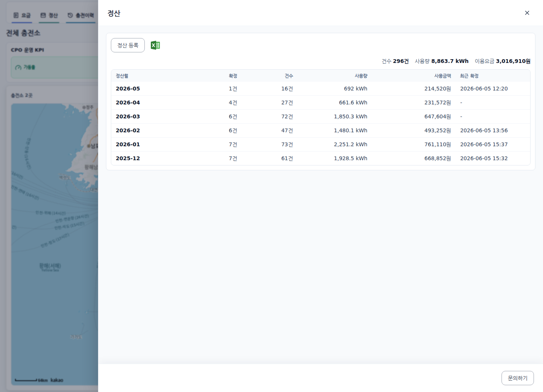Click the 72건 count cell

287,116
